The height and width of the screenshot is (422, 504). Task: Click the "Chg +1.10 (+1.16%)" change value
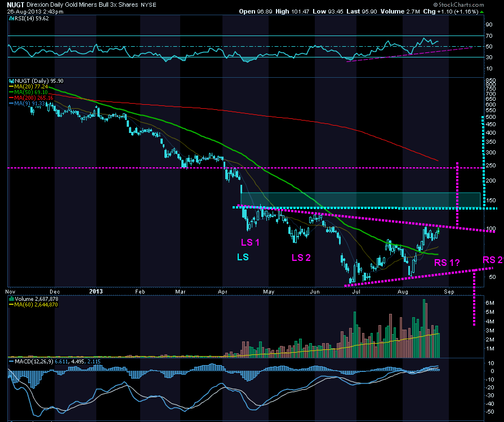tap(451, 12)
